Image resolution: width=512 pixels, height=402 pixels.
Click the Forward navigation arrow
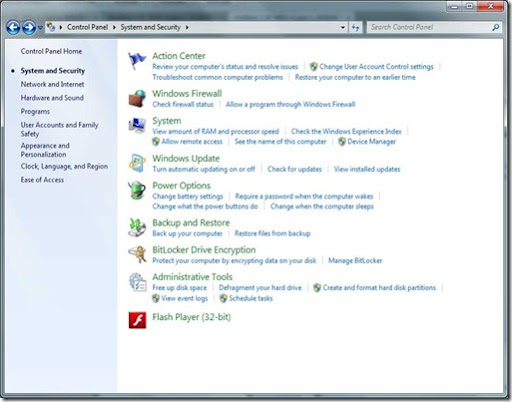pos(29,28)
